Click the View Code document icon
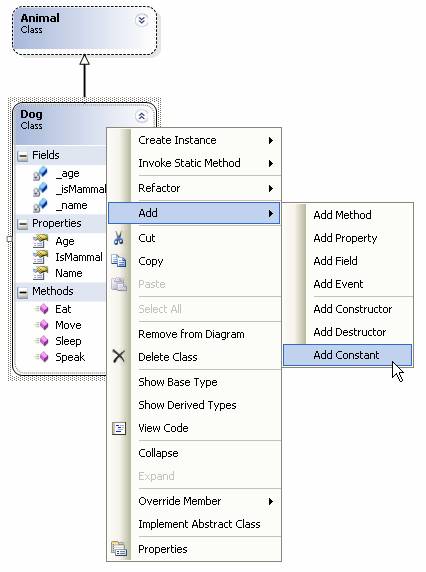The width and height of the screenshot is (426, 572). point(119,428)
